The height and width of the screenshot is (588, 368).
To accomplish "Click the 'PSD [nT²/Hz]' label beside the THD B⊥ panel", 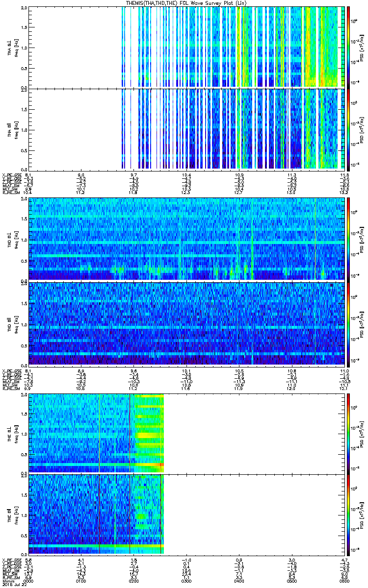I will click(362, 239).
